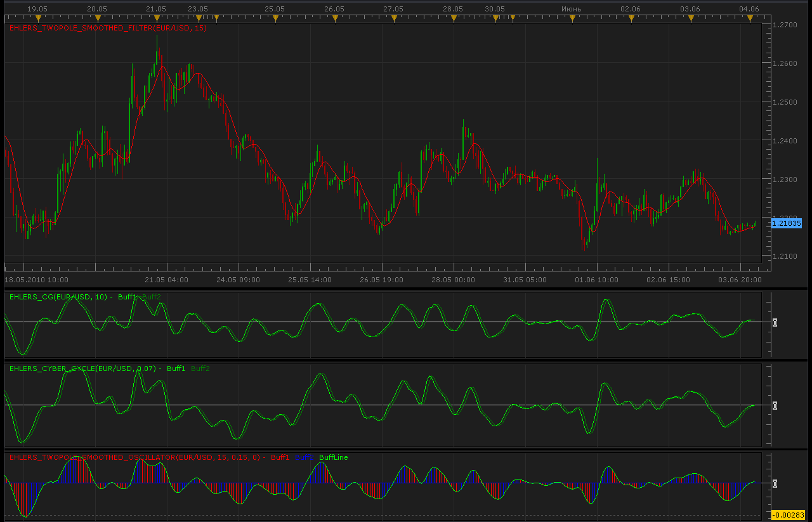812x522 pixels.
Task: Click the Buff1 legend in EHLERS_CG panel
Action: [x=128, y=297]
